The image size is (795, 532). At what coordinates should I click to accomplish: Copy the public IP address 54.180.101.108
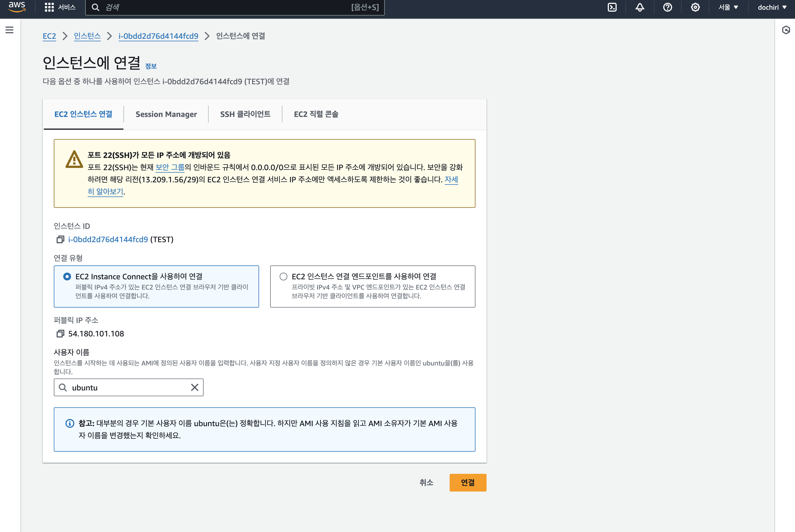60,334
